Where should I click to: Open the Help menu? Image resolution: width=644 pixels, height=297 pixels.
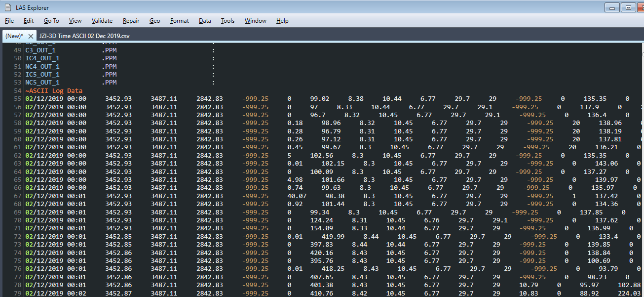click(282, 21)
